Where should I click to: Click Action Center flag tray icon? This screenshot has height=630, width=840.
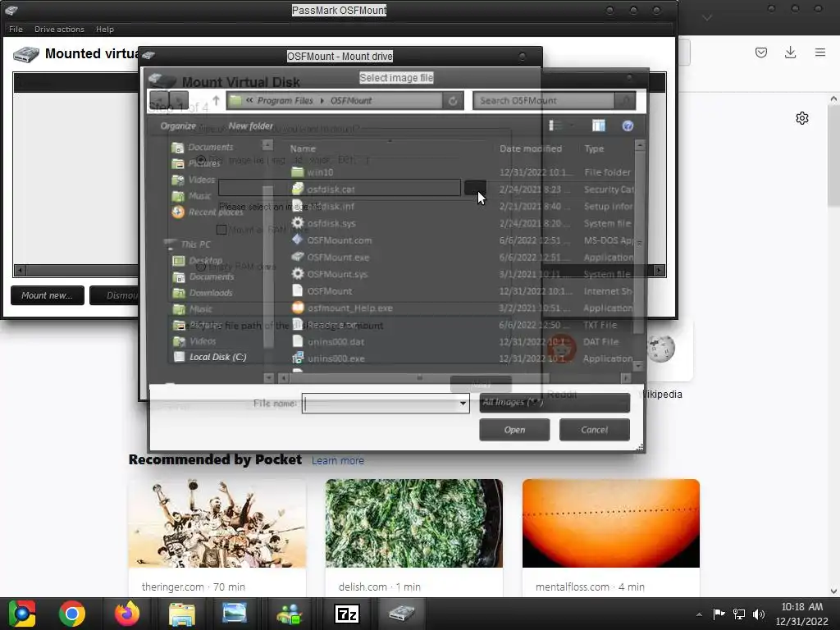(719, 614)
